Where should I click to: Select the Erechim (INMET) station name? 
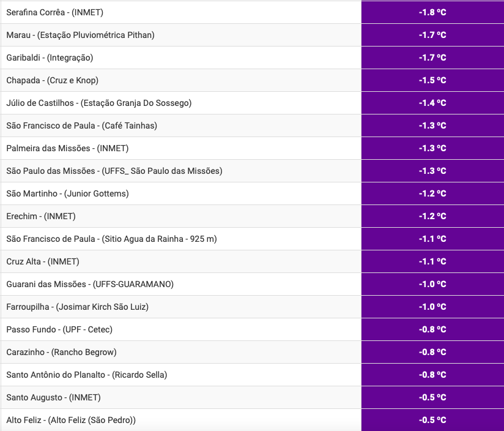[x=41, y=216]
